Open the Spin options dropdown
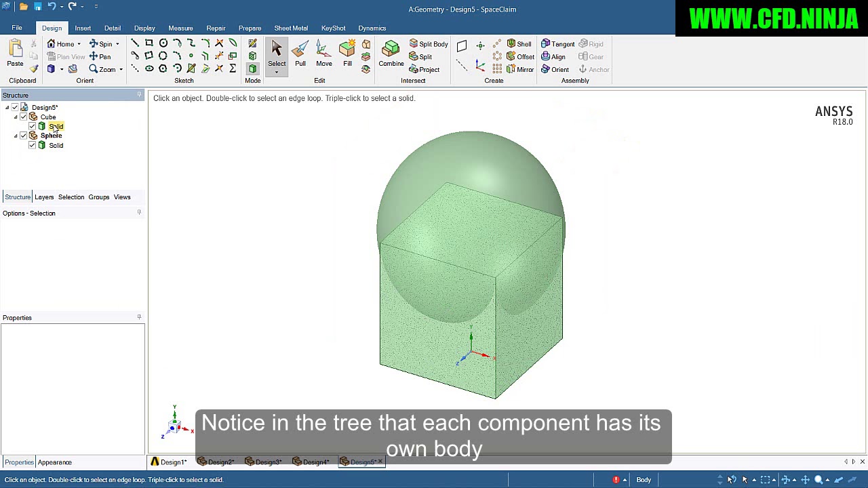Viewport: 868px width, 488px height. point(117,44)
